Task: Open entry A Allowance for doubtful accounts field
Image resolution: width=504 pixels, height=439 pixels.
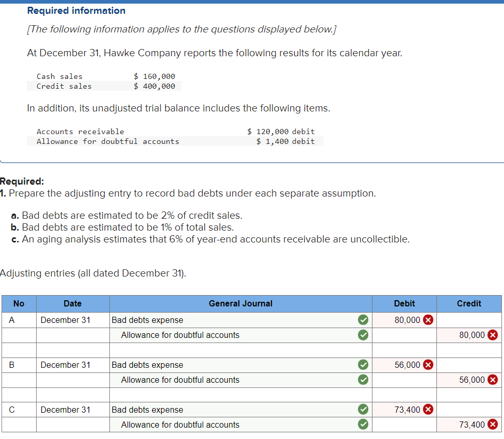Action: coord(241,335)
